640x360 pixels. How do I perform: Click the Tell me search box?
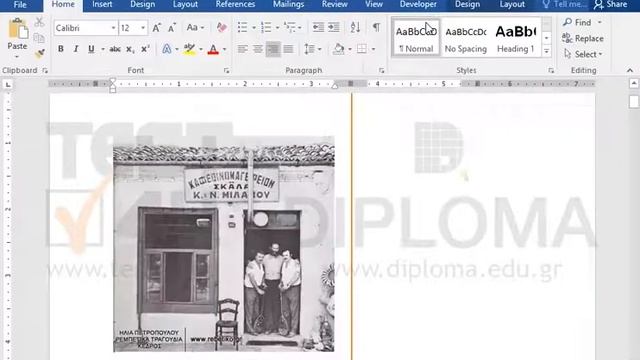point(565,5)
